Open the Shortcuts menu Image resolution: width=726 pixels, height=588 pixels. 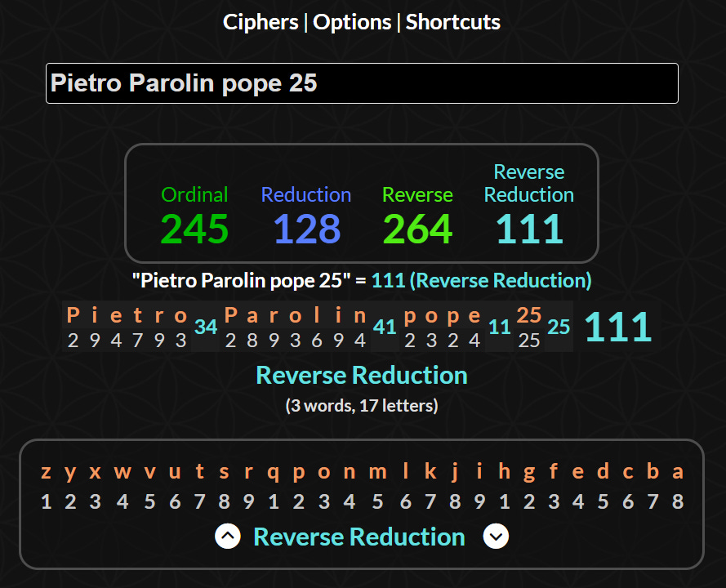(452, 22)
